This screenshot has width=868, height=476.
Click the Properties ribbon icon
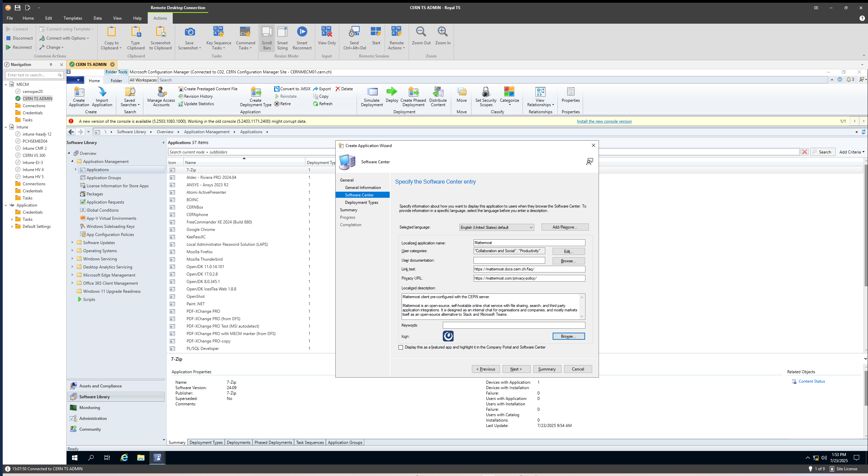[x=571, y=95]
